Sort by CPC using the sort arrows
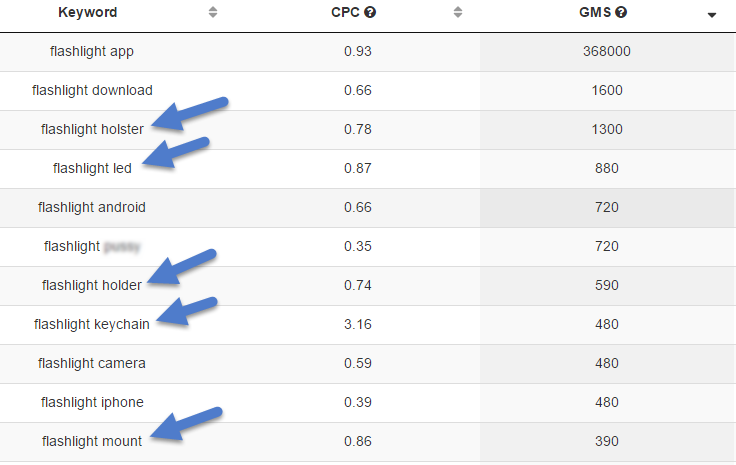The image size is (736, 465). tap(458, 12)
